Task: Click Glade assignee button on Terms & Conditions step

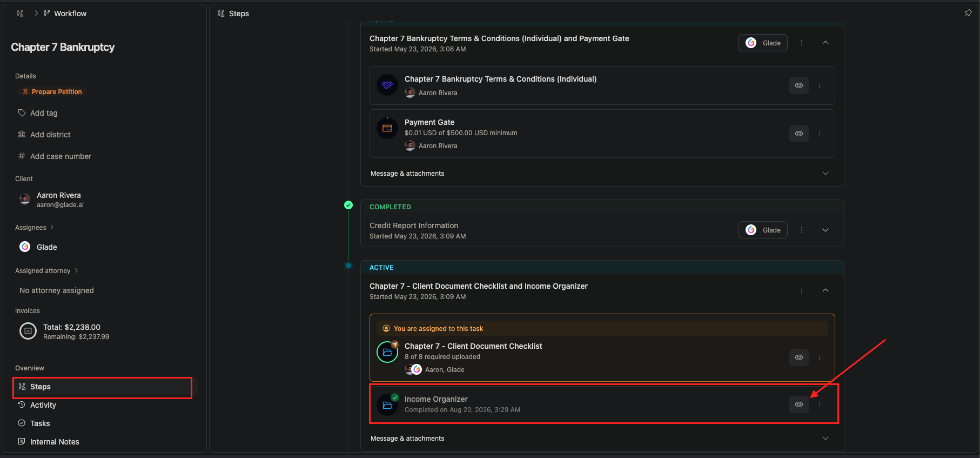Action: (763, 43)
